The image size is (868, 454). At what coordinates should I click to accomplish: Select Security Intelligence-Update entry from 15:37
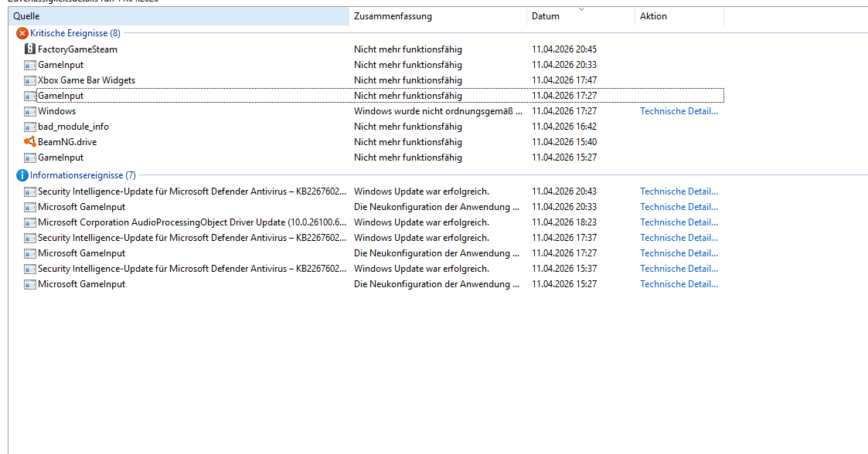(x=192, y=269)
